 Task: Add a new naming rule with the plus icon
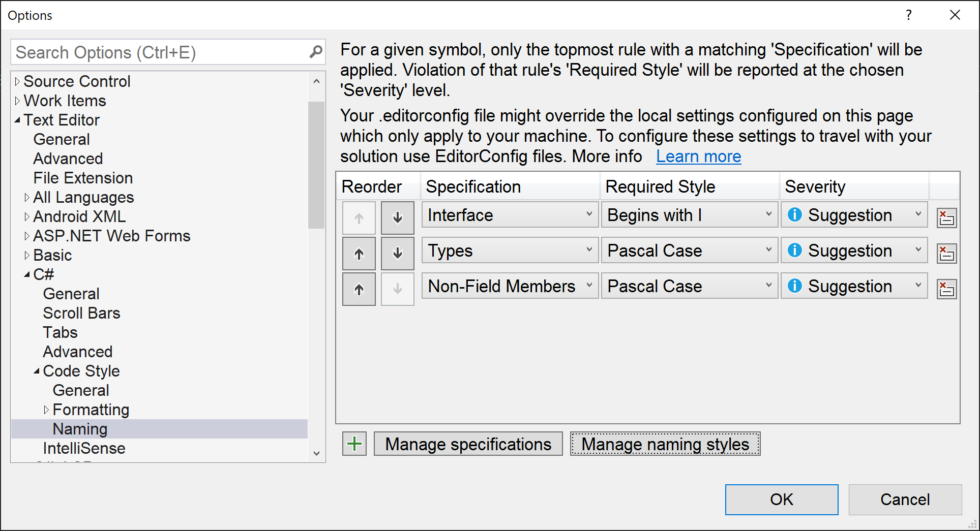354,444
